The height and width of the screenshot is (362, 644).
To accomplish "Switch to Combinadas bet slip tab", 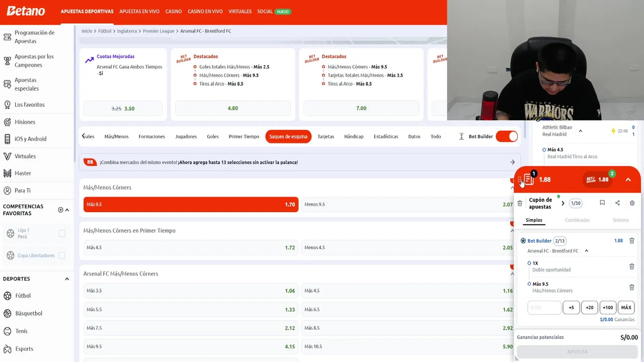I will pos(577,220).
